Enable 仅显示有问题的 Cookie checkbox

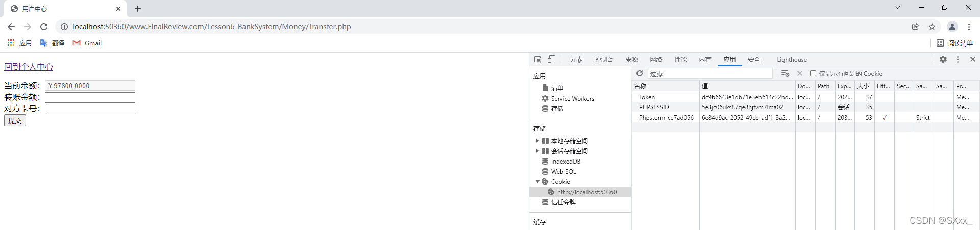coord(813,74)
